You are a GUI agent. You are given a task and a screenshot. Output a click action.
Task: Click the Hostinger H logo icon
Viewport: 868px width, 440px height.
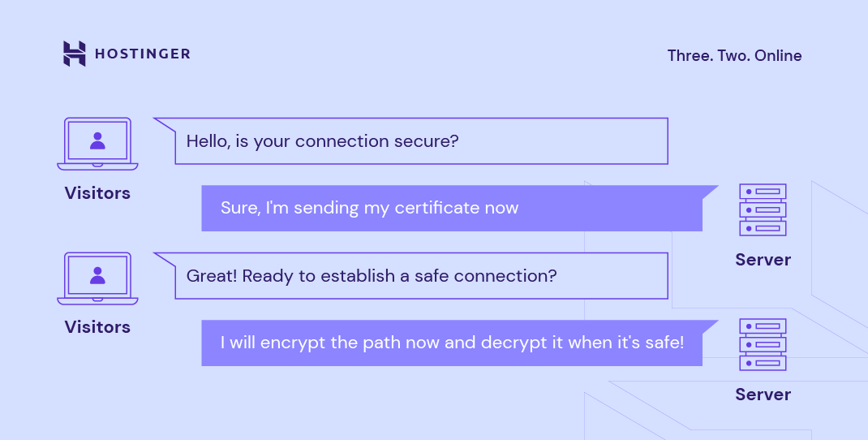click(74, 54)
